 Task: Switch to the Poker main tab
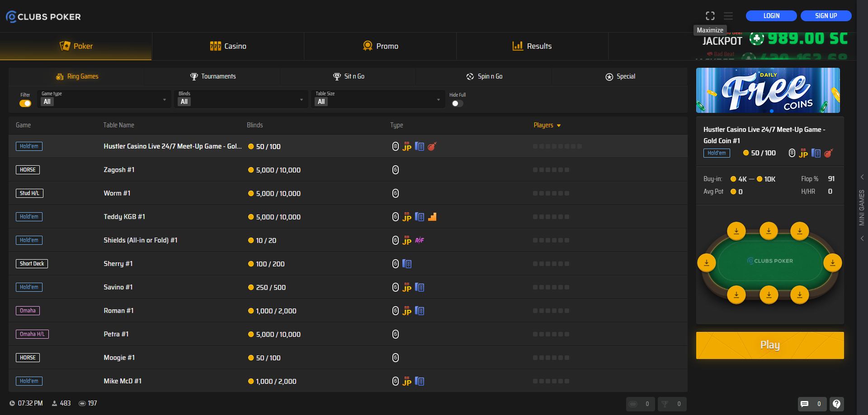point(76,46)
